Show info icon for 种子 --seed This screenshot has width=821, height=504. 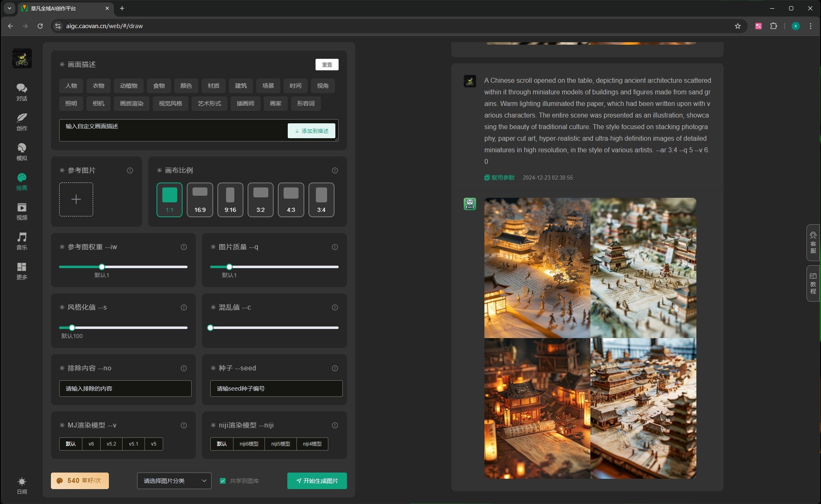335,368
